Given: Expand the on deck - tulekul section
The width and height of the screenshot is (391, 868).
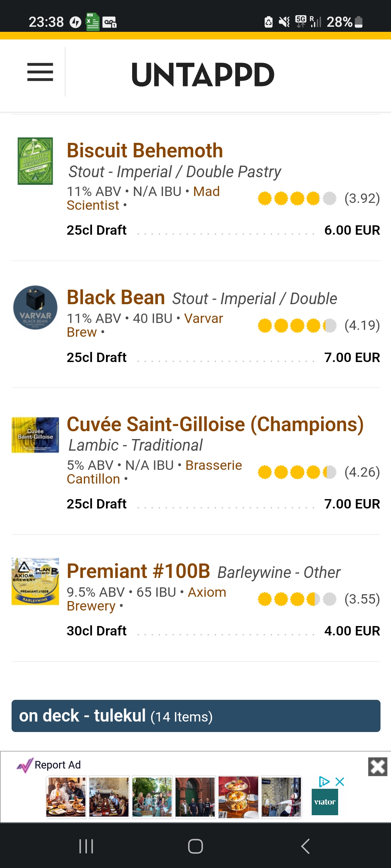Looking at the screenshot, I should coord(195,716).
